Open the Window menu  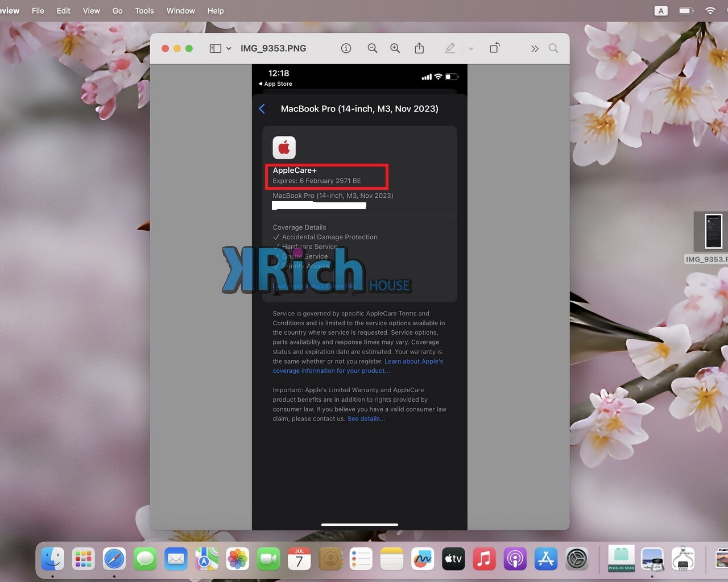[181, 11]
